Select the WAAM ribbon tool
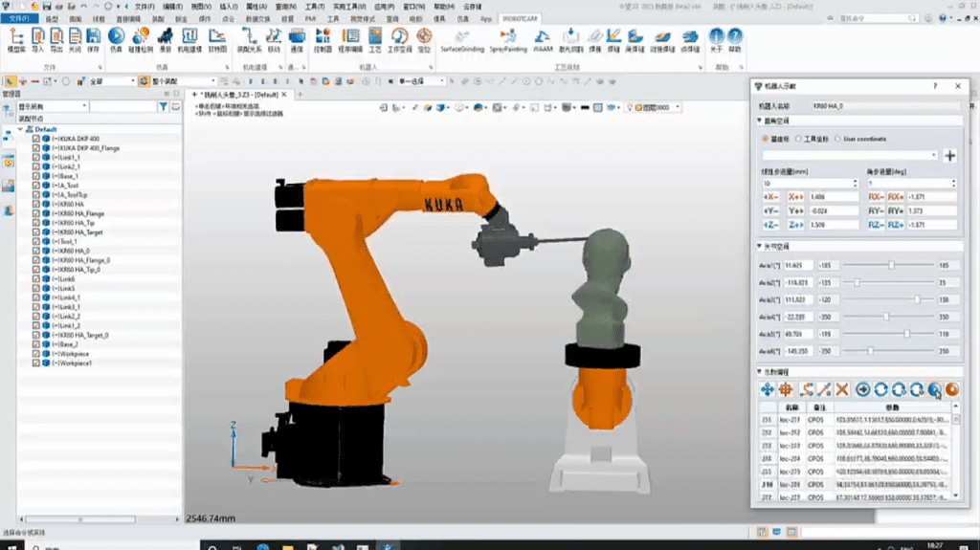This screenshot has width=980, height=550. (x=543, y=36)
